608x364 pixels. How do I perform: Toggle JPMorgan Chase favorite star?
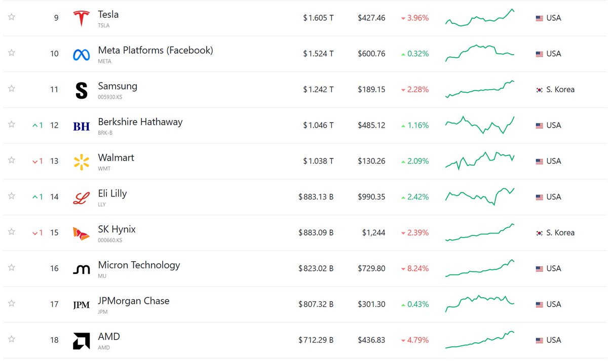(x=12, y=303)
